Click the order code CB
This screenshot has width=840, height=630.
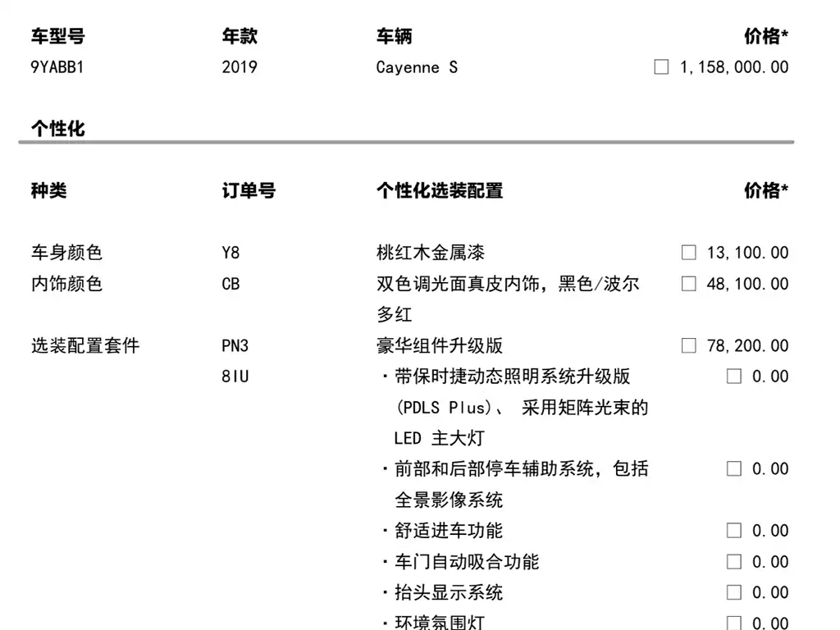(231, 283)
